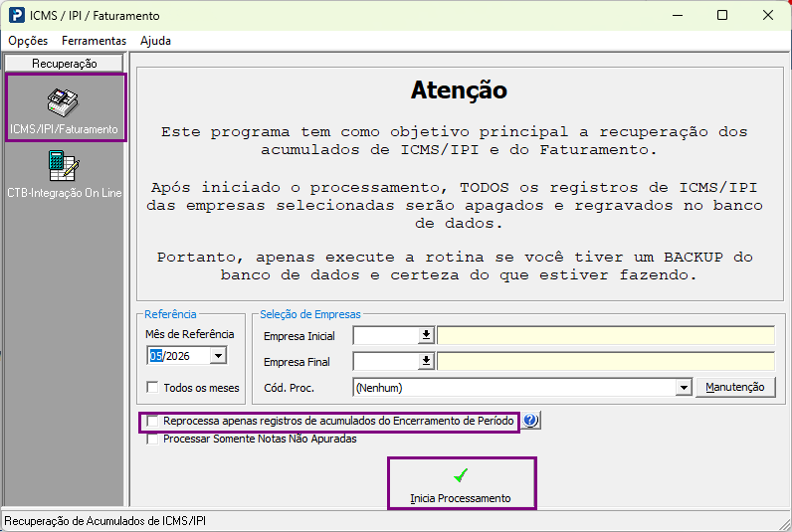Screen dimensions: 792x532
Task: Open the Opções menu
Action: (28, 41)
